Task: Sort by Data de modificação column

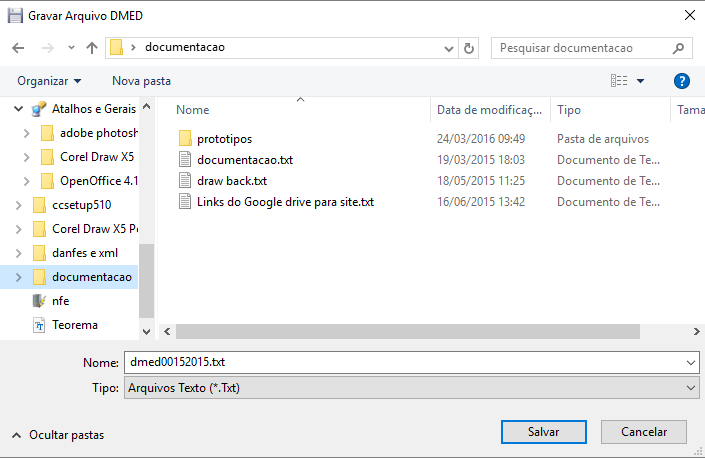Action: point(489,110)
